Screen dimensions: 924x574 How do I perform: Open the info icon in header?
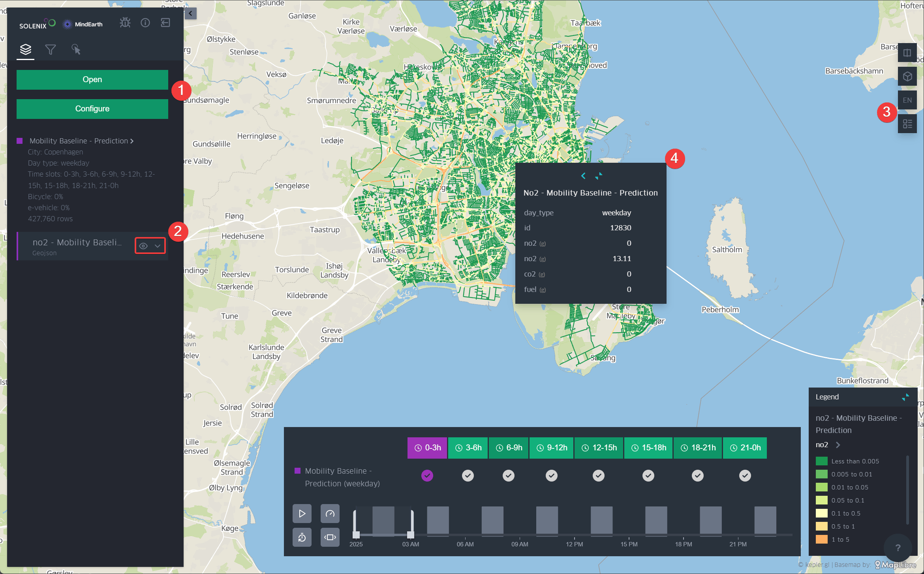pos(145,23)
